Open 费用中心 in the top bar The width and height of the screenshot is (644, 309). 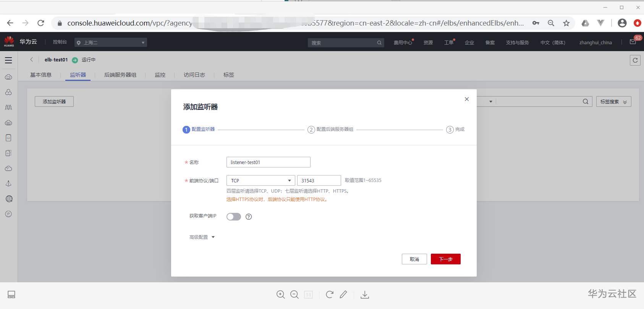[403, 42]
